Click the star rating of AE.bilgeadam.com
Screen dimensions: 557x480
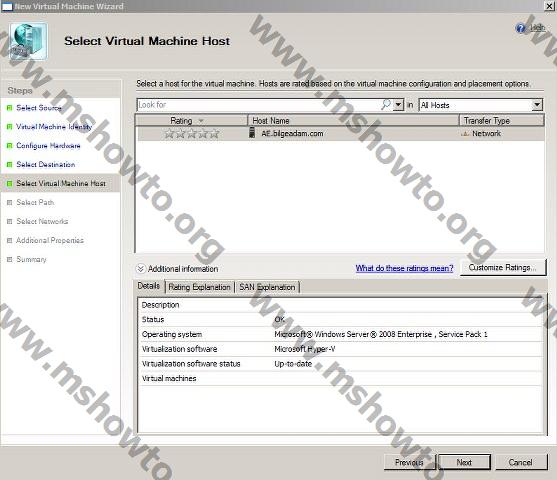point(191,134)
